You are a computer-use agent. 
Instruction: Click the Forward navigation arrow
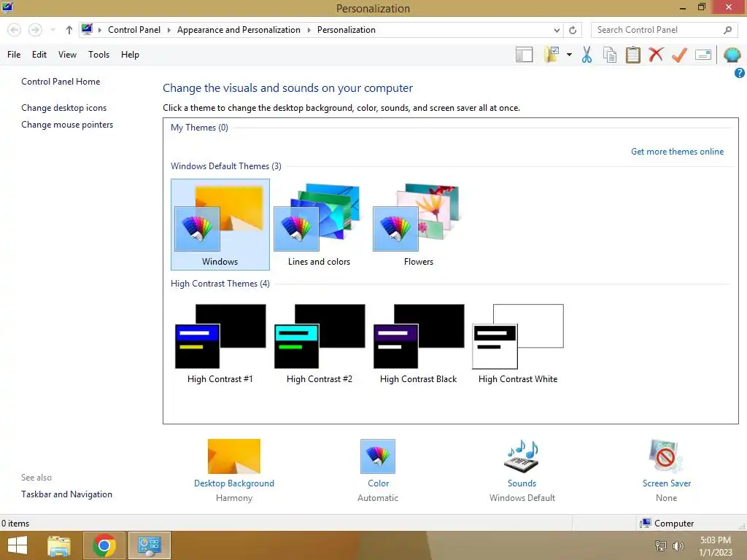[x=35, y=30]
